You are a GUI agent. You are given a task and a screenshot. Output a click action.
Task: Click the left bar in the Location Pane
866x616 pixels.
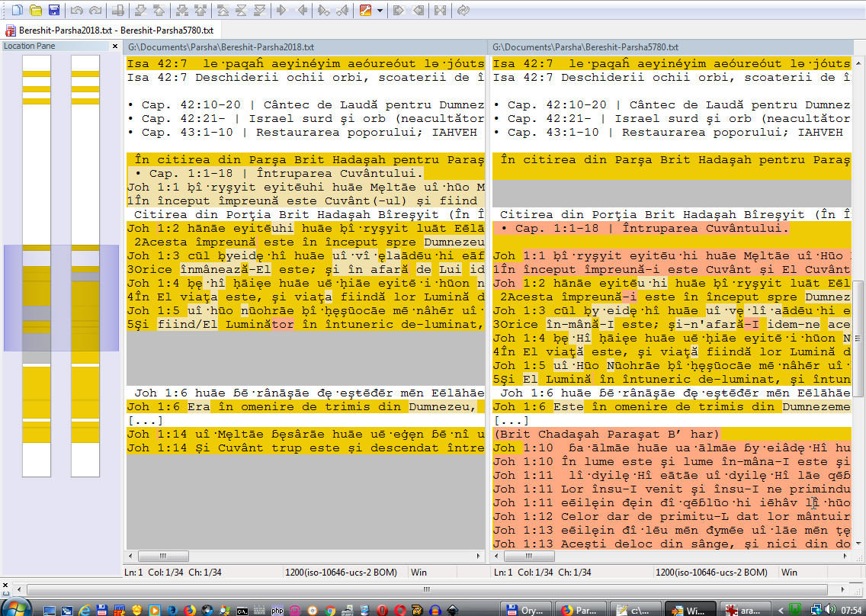[35, 265]
